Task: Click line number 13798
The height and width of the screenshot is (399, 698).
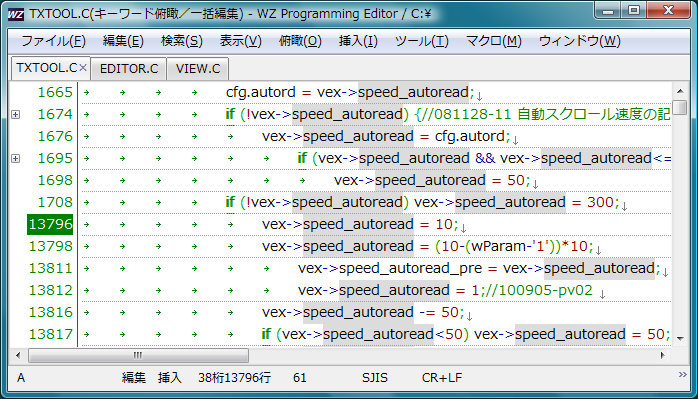Action: click(50, 246)
